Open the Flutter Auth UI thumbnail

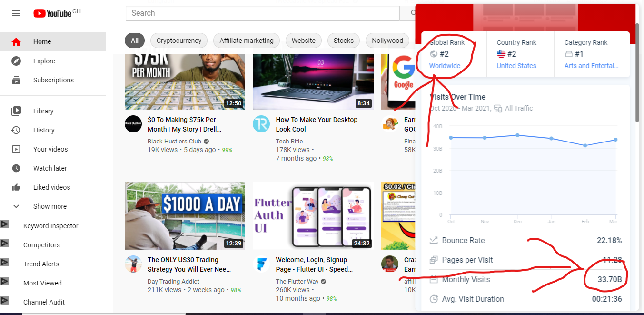pos(313,216)
